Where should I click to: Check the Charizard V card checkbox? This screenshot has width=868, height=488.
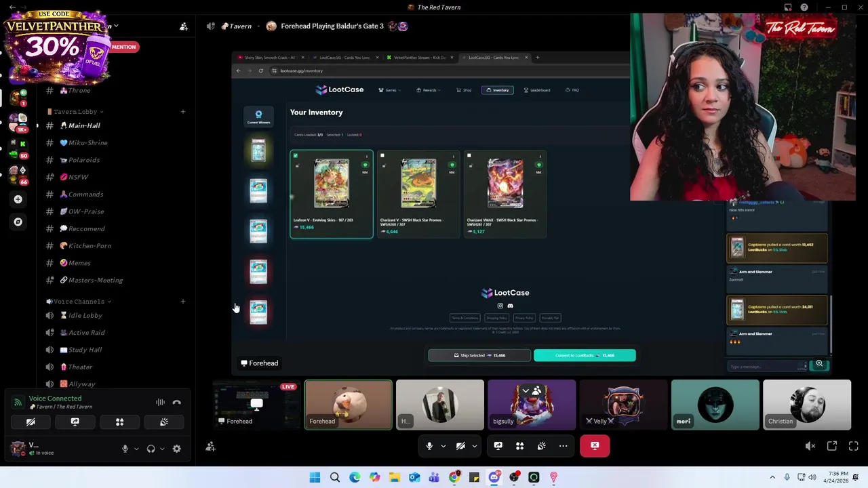[x=382, y=156]
